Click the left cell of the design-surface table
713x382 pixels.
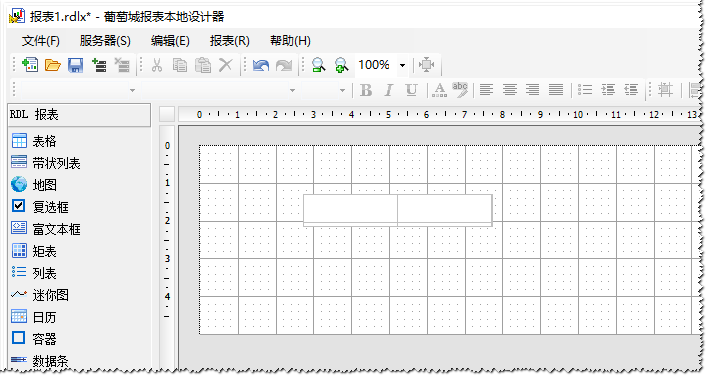[x=351, y=210]
